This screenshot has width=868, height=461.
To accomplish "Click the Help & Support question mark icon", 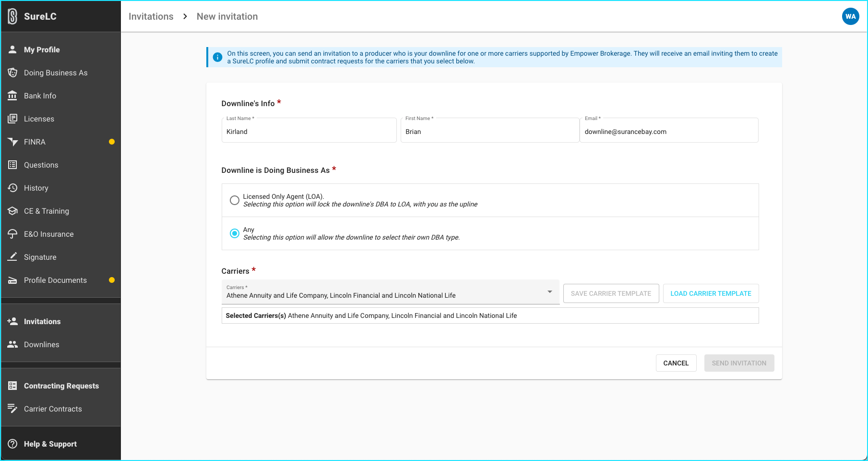I will [x=13, y=444].
